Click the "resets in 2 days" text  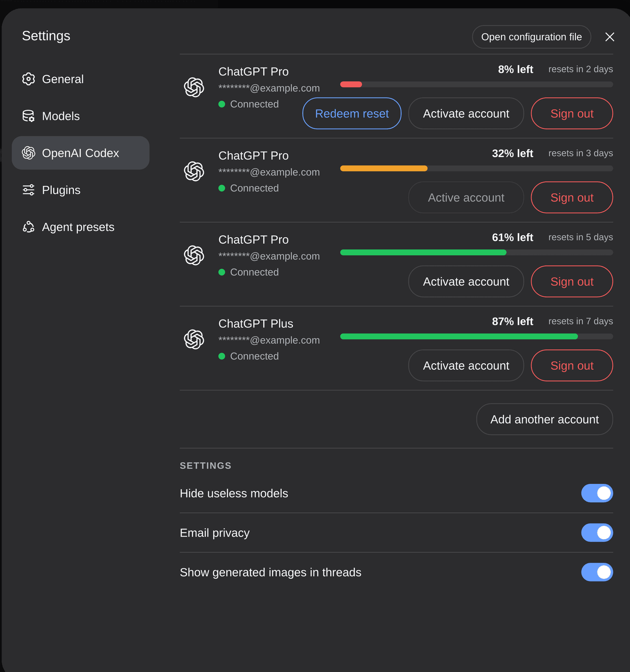pos(581,69)
